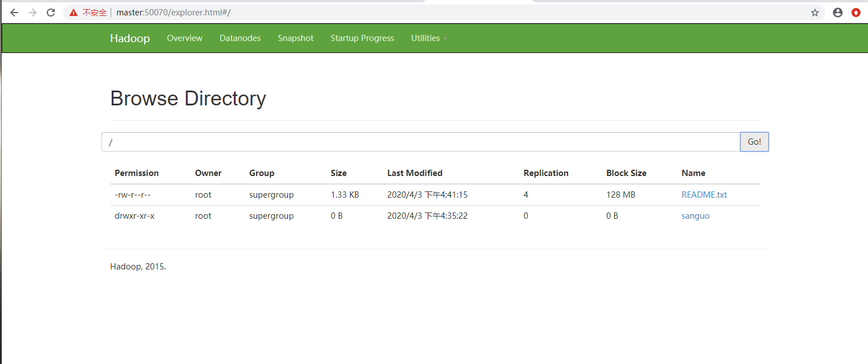Click the 不安全 security label
Viewport: 868px width, 364px height.
(x=95, y=13)
